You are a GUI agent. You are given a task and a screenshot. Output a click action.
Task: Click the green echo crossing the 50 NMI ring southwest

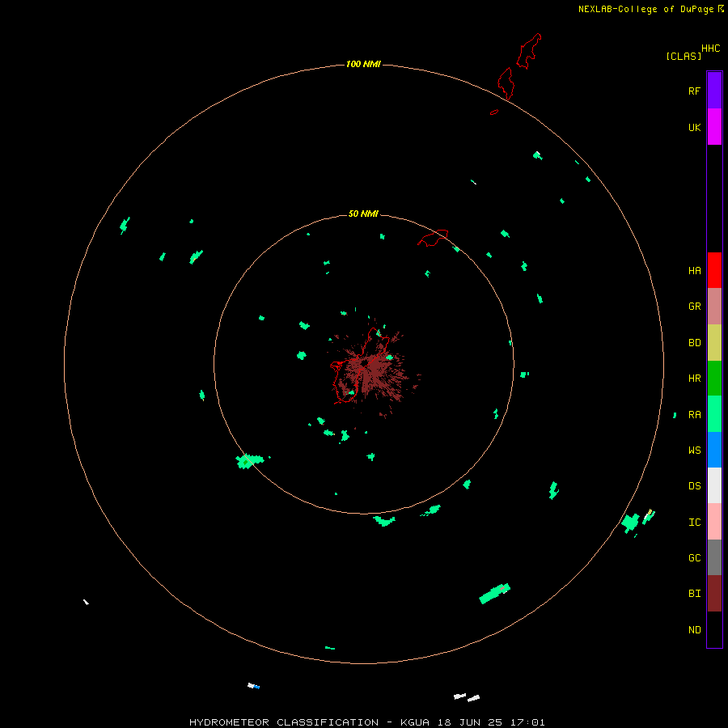pos(249,461)
